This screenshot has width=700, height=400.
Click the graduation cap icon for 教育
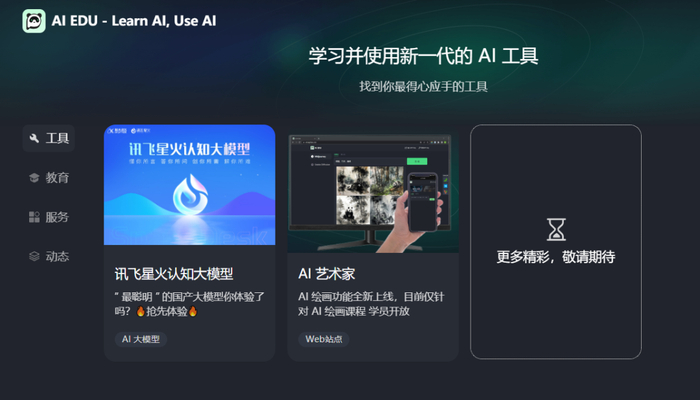[34, 178]
